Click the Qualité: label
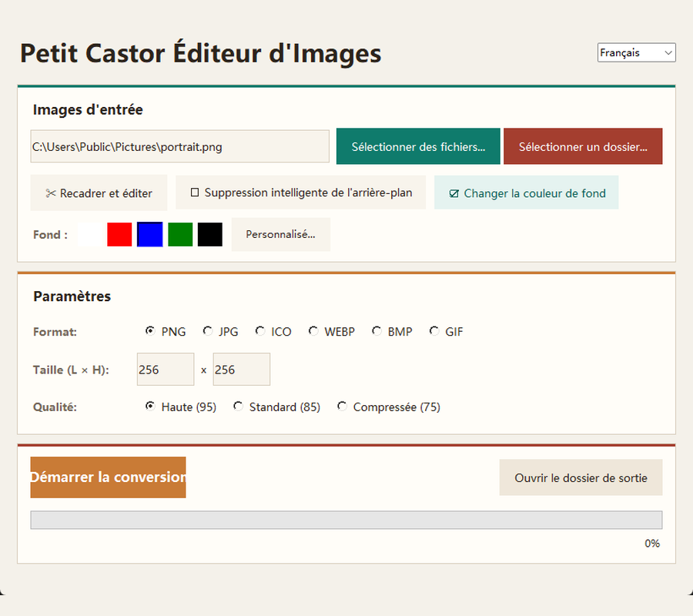The width and height of the screenshot is (693, 616). [x=55, y=407]
